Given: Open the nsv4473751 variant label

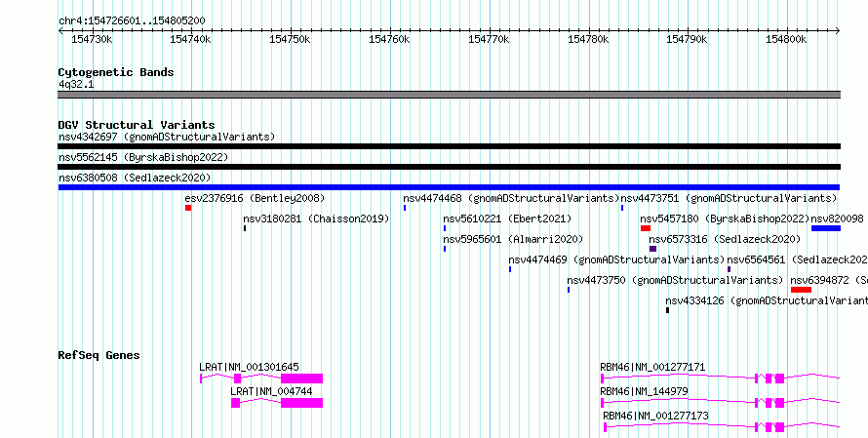Looking at the screenshot, I should pos(729,198).
